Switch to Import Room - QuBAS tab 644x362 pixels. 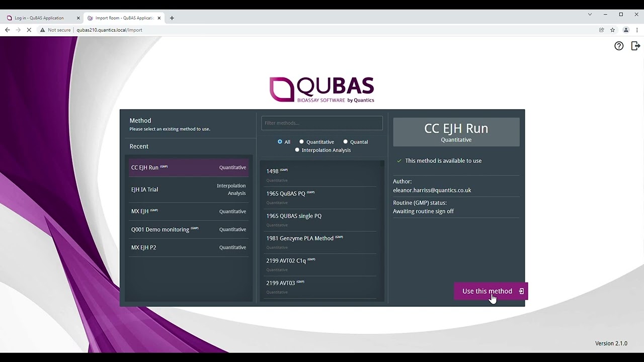click(x=124, y=18)
